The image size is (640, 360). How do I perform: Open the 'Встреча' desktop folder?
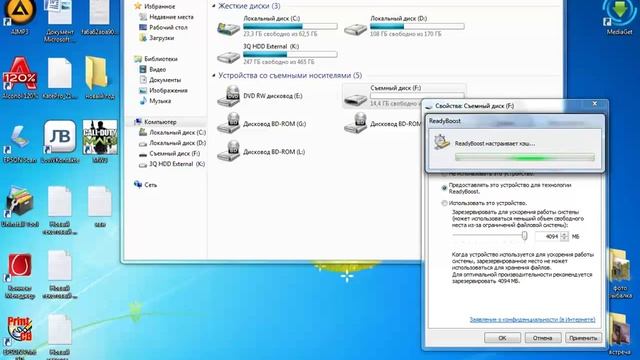pyautogui.click(x=620, y=333)
